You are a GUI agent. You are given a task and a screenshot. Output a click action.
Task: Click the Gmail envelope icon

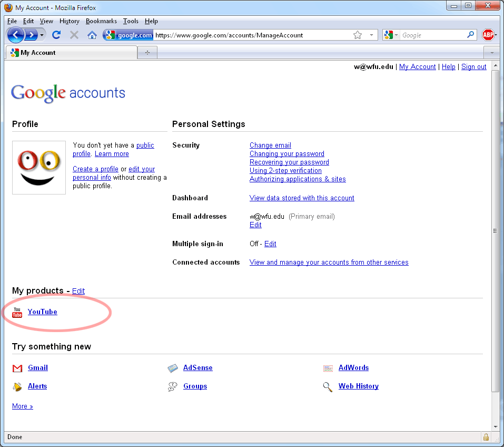[x=17, y=368]
